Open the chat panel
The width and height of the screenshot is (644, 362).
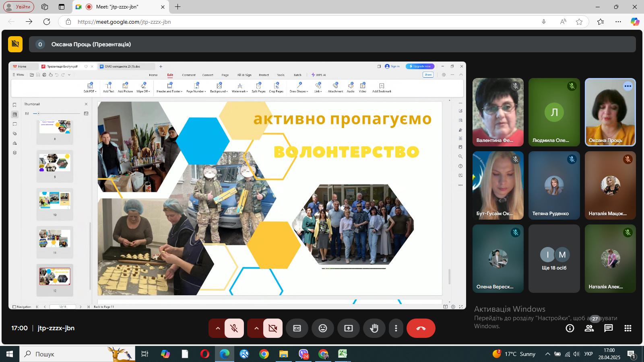(608, 328)
